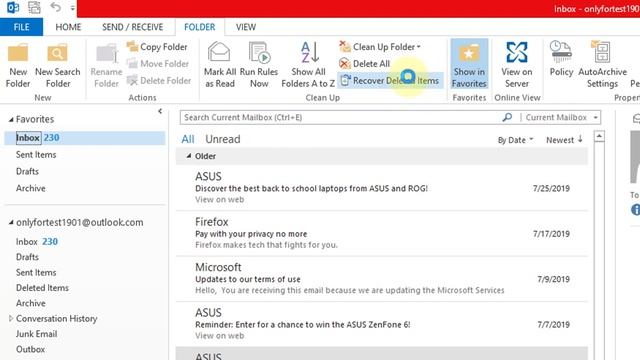Click Delete Folder
Viewport: 640px width, 360px height.
(x=159, y=80)
